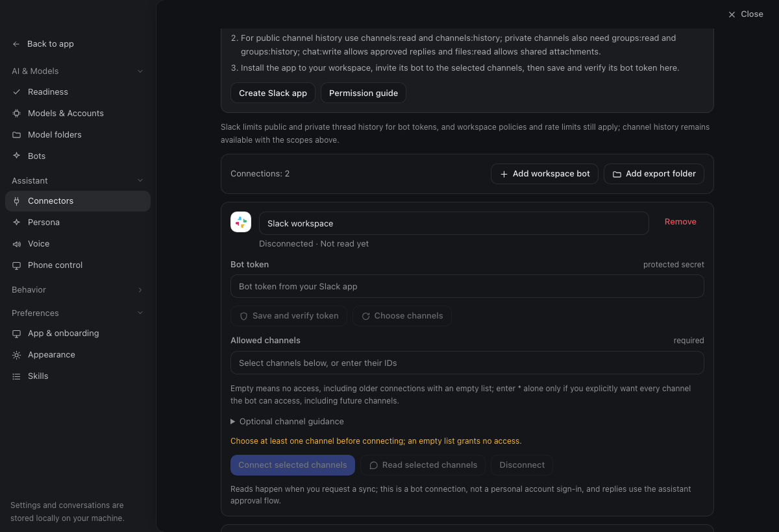This screenshot has height=532, width=779.
Task: Click Add export folder
Action: coord(654,174)
